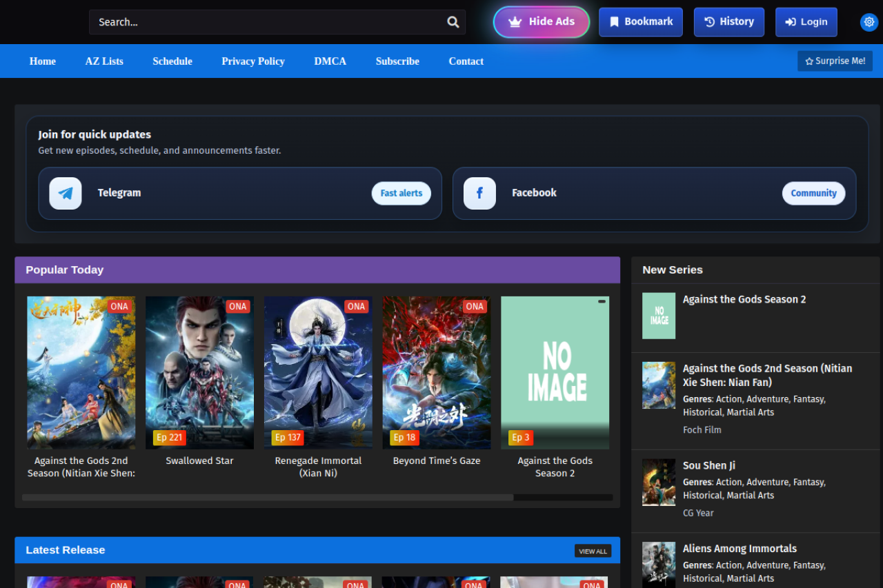883x588 pixels.
Task: Click the Fast alerts badge
Action: pos(401,194)
